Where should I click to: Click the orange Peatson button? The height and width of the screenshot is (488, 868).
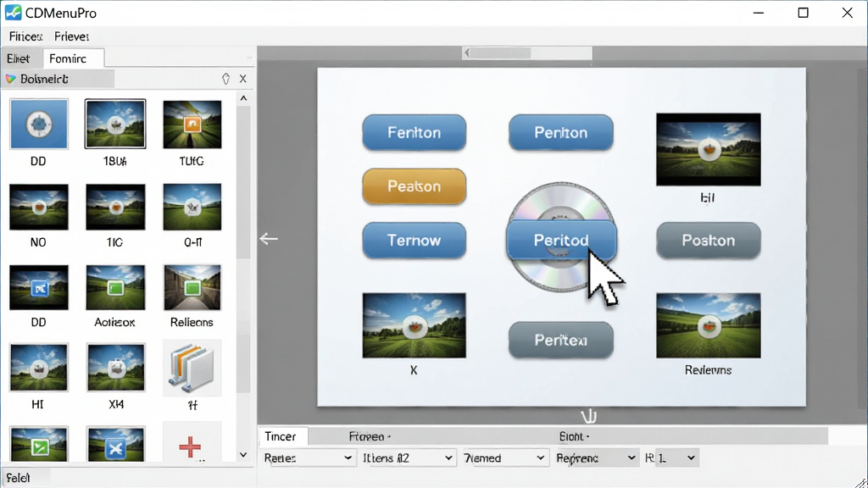point(414,186)
